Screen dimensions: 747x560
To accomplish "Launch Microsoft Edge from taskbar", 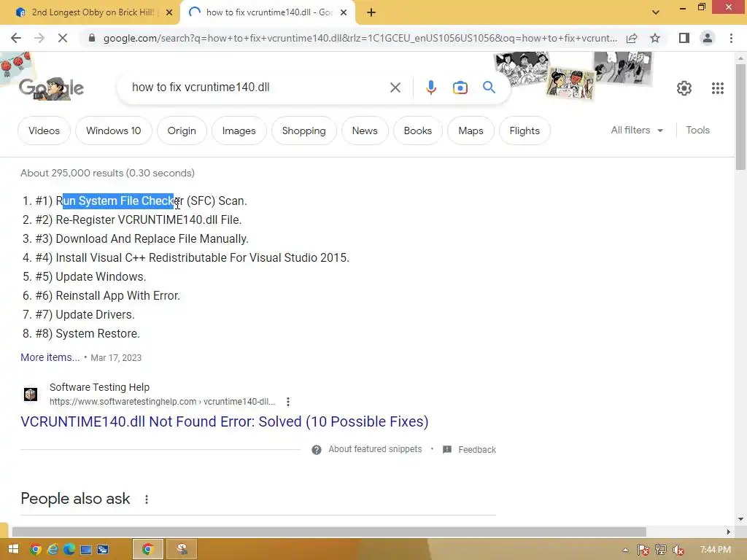I will pos(69,550).
